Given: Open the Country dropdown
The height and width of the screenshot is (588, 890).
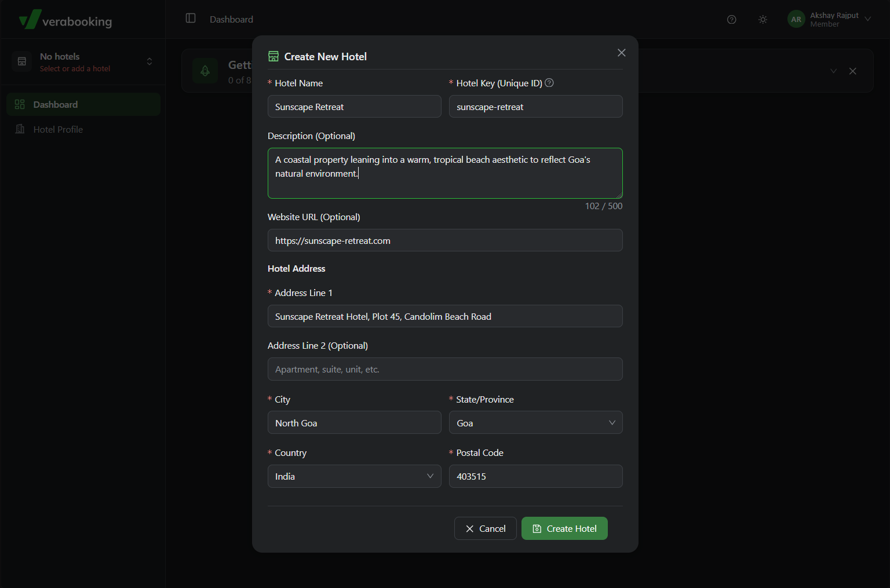Looking at the screenshot, I should (355, 476).
